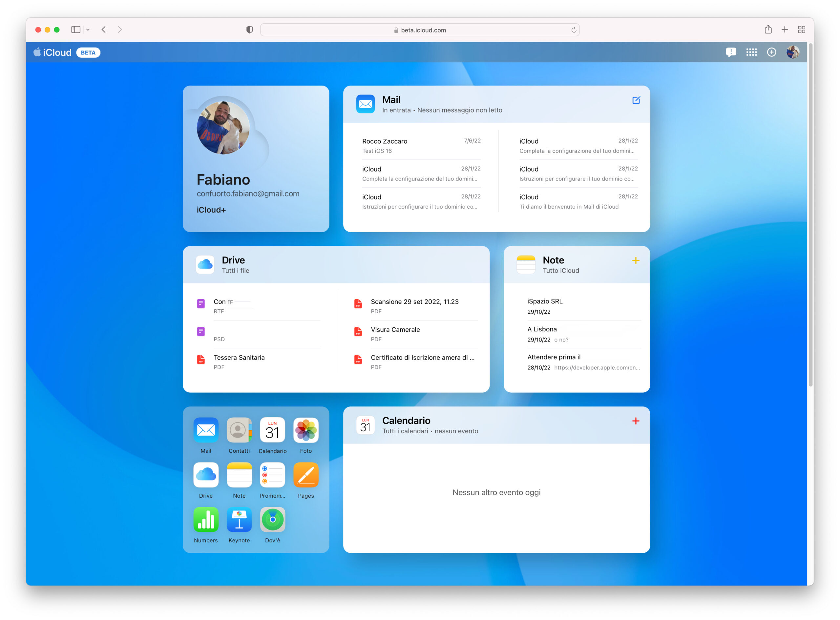Open the Mail card title
Viewport: 840px width, 620px height.
(x=391, y=100)
